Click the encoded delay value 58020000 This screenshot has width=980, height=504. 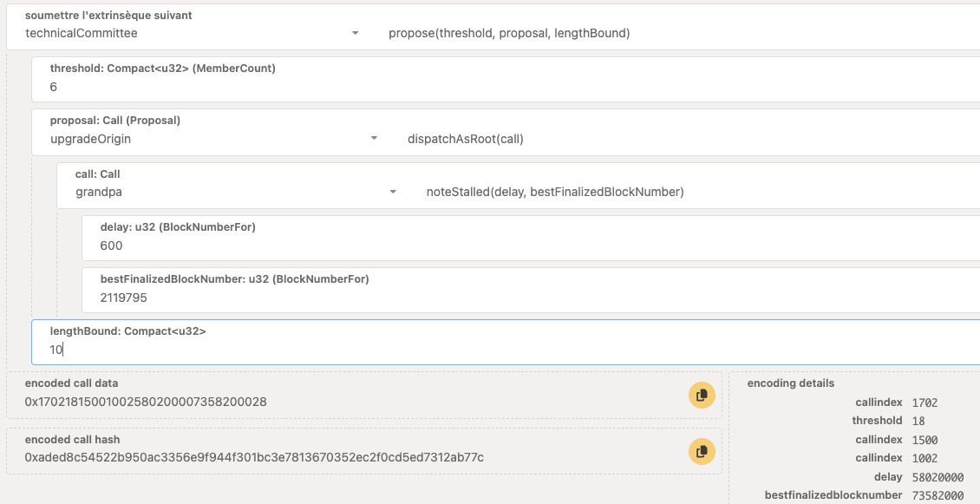tap(938, 477)
